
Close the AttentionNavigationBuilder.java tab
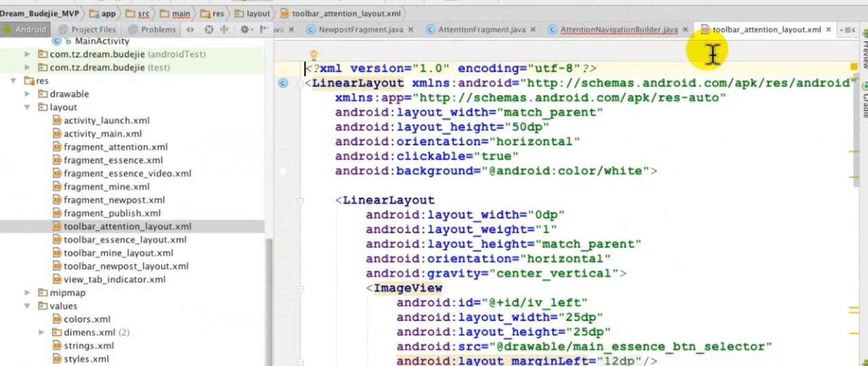685,30
